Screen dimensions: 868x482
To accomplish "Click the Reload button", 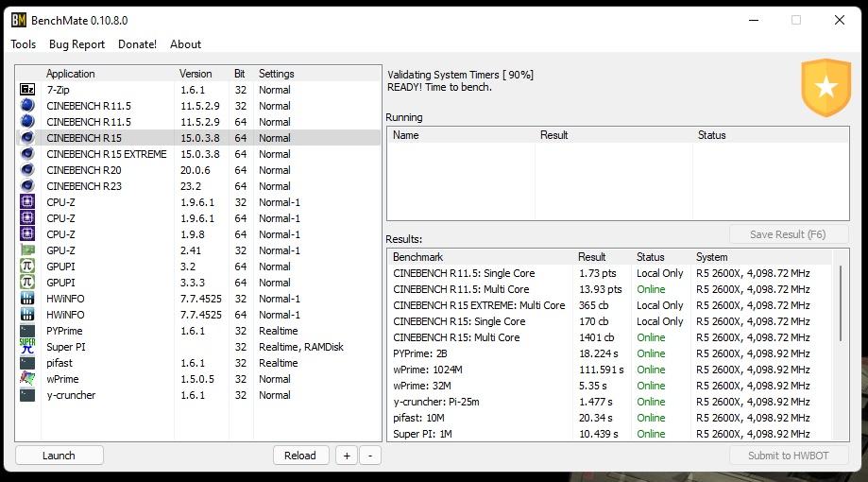I will [x=300, y=456].
